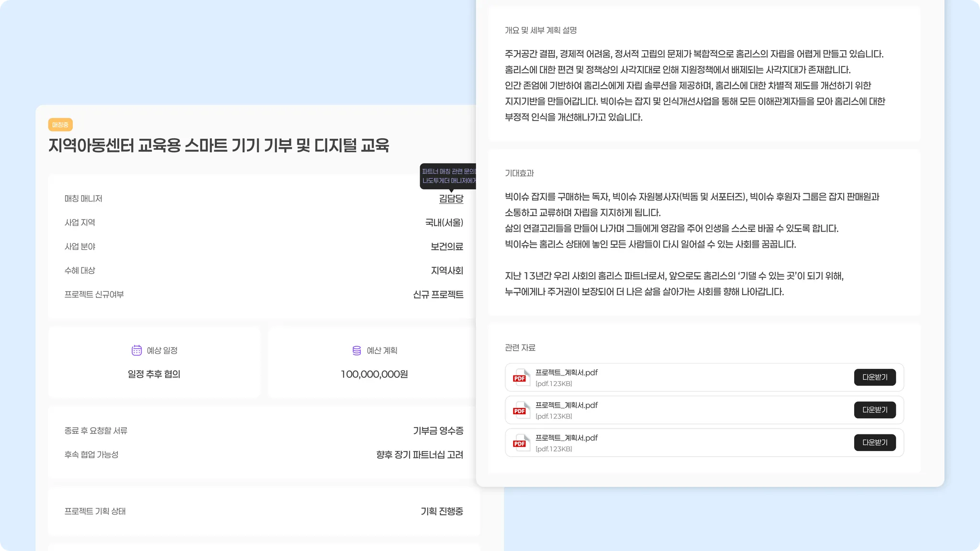Click the coin stack icon beside 예산 계획
Viewport: 980px width, 551px height.
coord(356,351)
